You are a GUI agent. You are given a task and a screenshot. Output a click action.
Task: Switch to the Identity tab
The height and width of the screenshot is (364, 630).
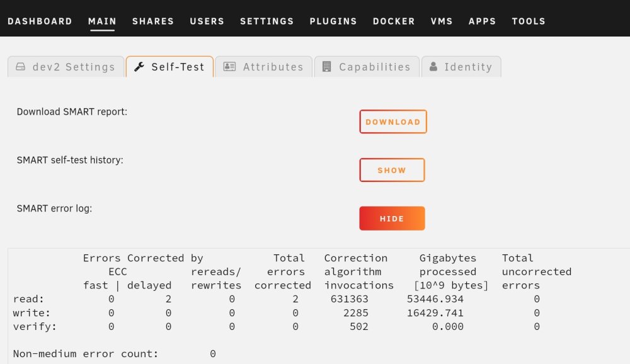click(x=461, y=67)
